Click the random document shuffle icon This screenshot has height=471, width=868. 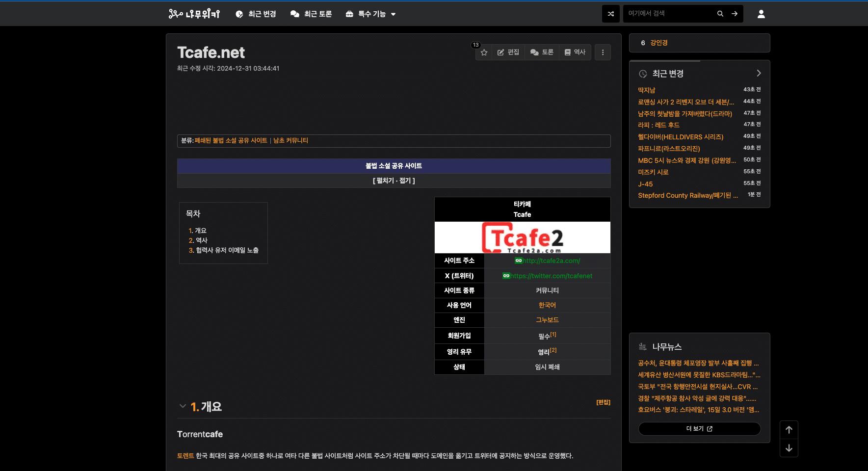(610, 14)
